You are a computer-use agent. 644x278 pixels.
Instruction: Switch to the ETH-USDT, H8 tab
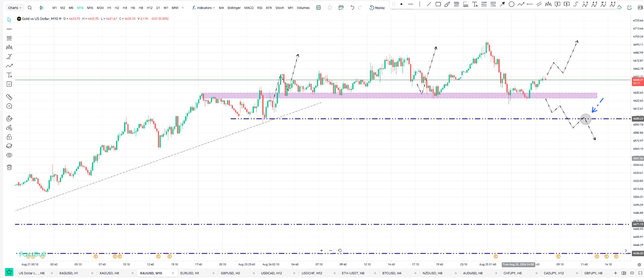pos(353,273)
